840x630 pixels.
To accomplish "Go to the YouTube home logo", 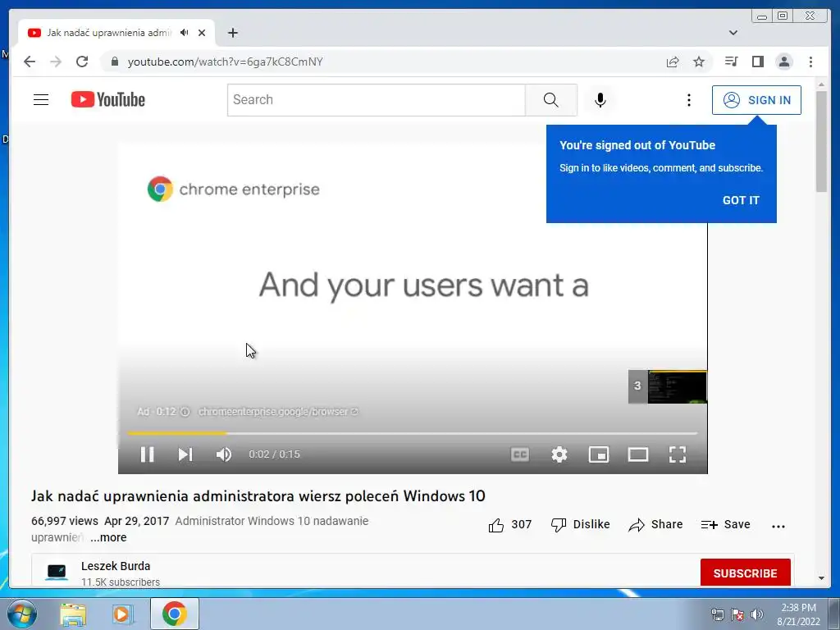I will 107,99.
